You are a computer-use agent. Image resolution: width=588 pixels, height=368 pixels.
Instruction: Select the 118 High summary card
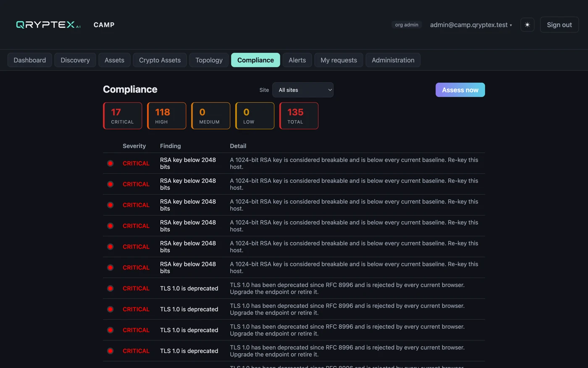167,116
